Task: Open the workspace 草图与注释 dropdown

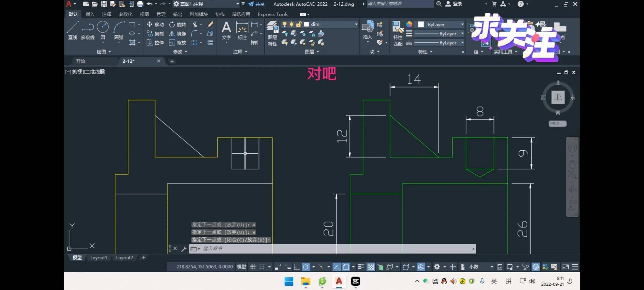Action: click(206, 4)
